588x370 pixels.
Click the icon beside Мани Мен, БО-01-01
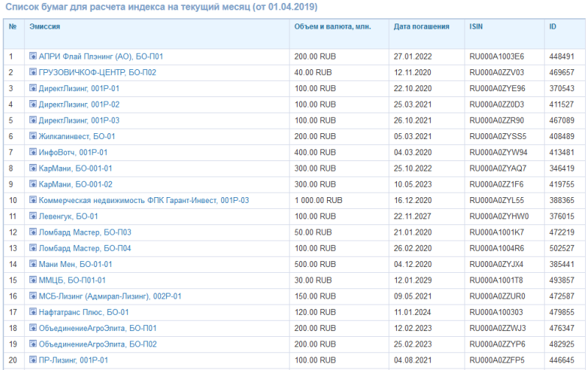coord(33,264)
